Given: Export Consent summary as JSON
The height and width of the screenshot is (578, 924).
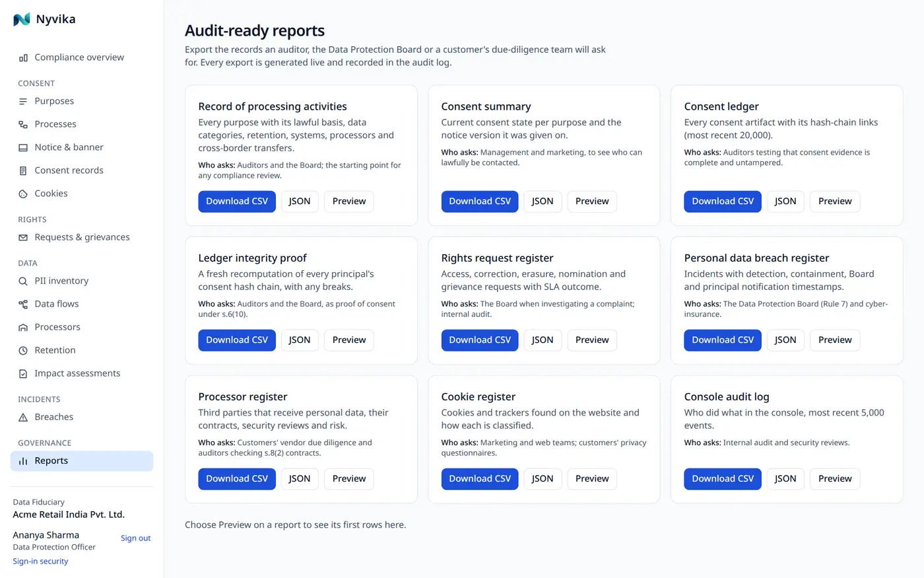Looking at the screenshot, I should [x=543, y=201].
